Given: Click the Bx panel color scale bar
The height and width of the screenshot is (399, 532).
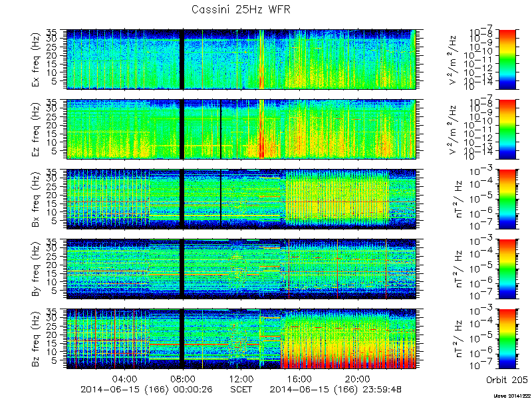Looking at the screenshot, I should point(507,199).
